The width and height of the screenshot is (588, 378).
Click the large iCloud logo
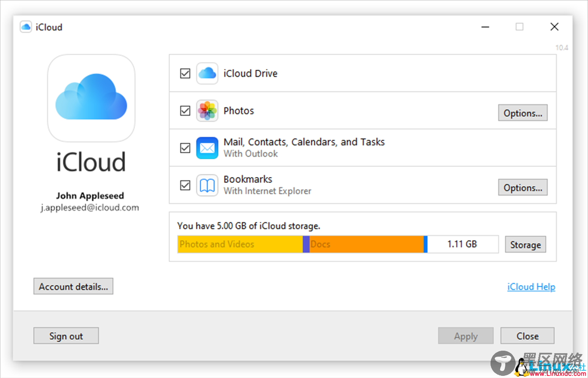point(91,98)
